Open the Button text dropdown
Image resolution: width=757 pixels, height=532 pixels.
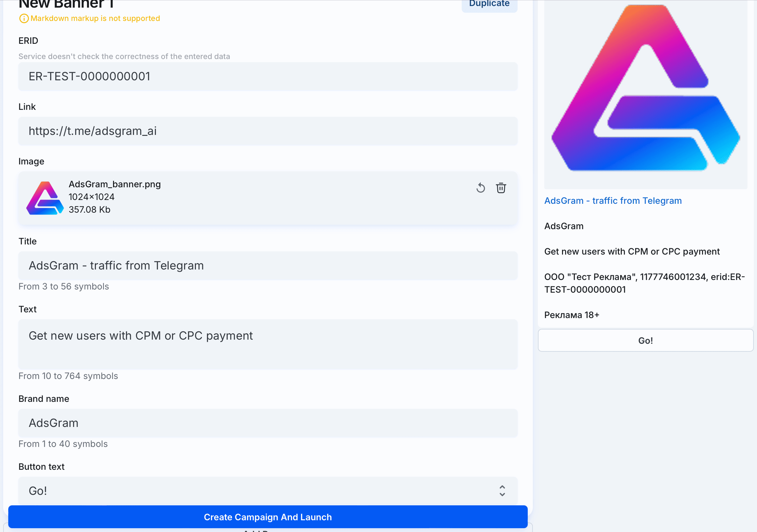point(268,490)
